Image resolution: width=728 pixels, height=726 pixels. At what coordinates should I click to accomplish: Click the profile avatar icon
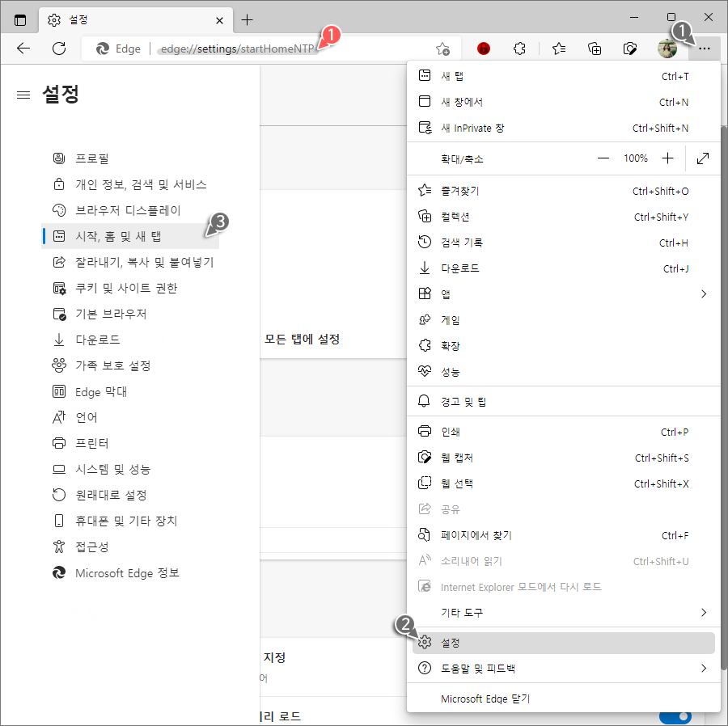coord(667,49)
